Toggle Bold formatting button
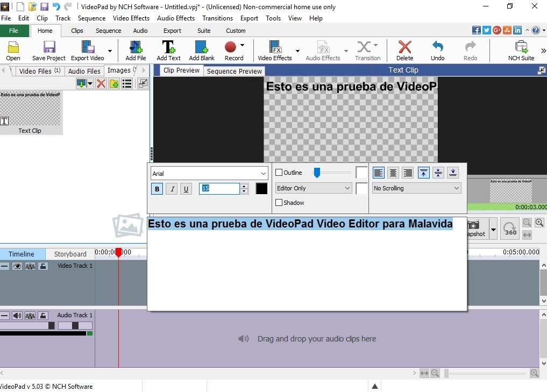This screenshot has width=547, height=392. [x=157, y=189]
